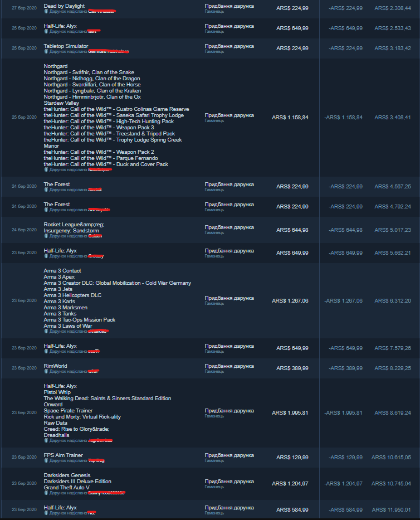This screenshot has height=520, width=420.
Task: Click the total ARS$ 389,99
Action: pyautogui.click(x=292, y=368)
